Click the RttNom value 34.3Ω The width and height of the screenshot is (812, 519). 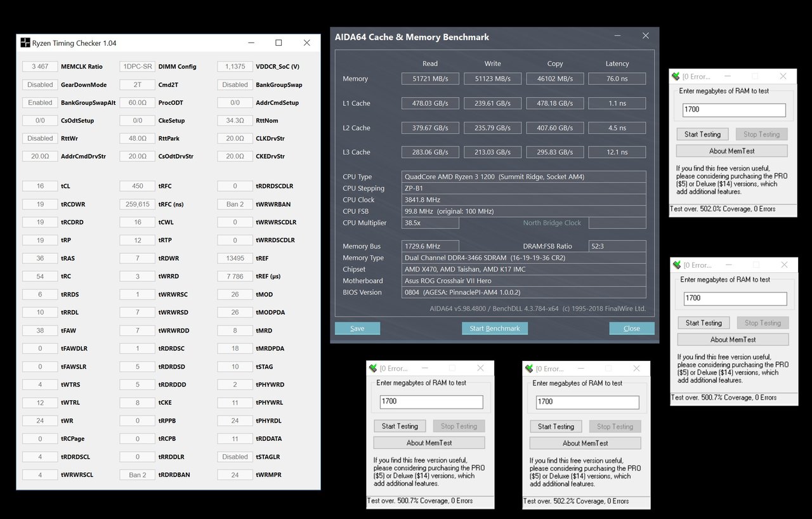click(235, 121)
